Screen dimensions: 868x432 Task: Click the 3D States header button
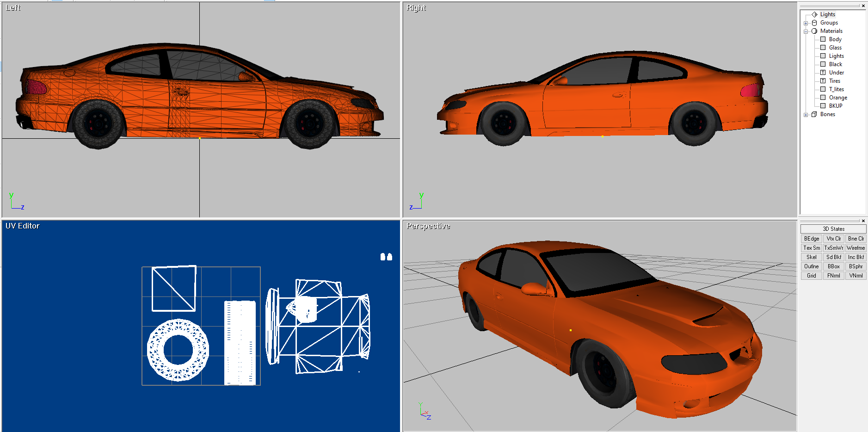coord(833,229)
